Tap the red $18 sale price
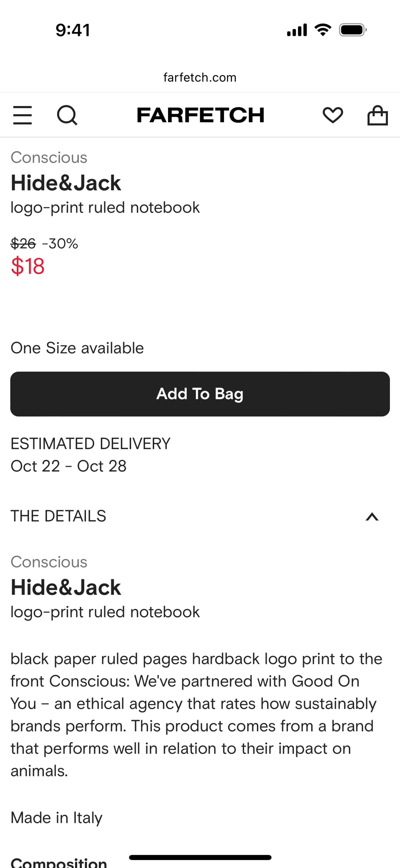This screenshot has height=868, width=400. pyautogui.click(x=28, y=266)
